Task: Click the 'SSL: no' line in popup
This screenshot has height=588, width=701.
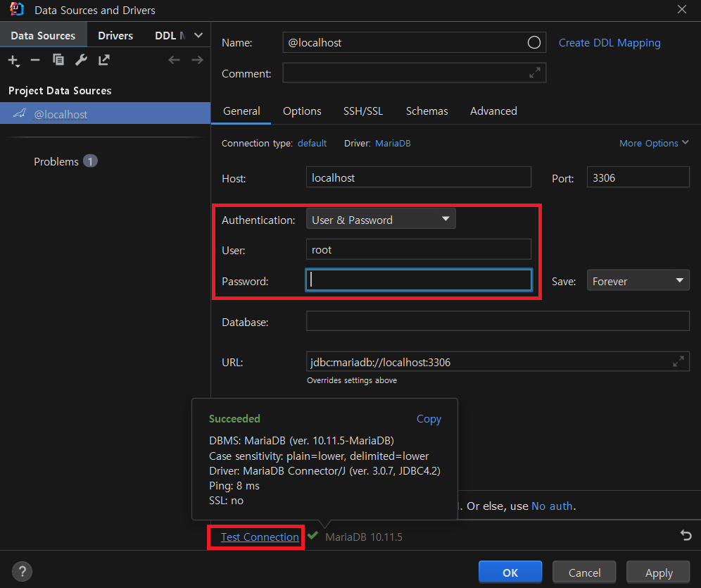Action: tap(226, 501)
